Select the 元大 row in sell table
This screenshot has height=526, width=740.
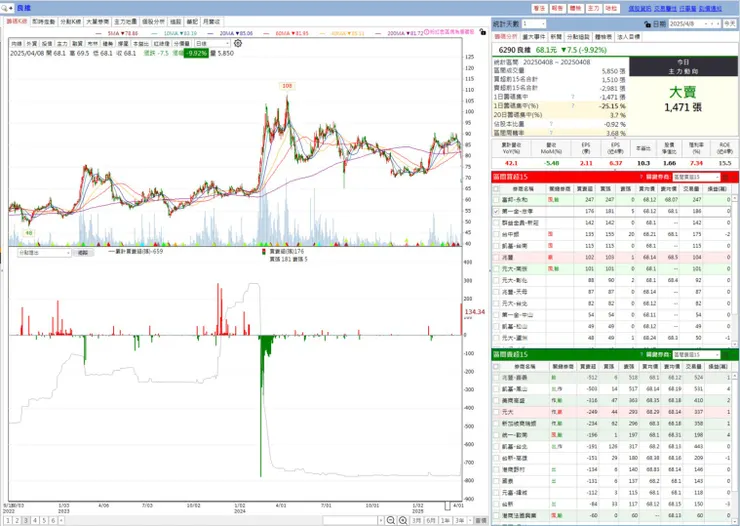[x=614, y=412]
